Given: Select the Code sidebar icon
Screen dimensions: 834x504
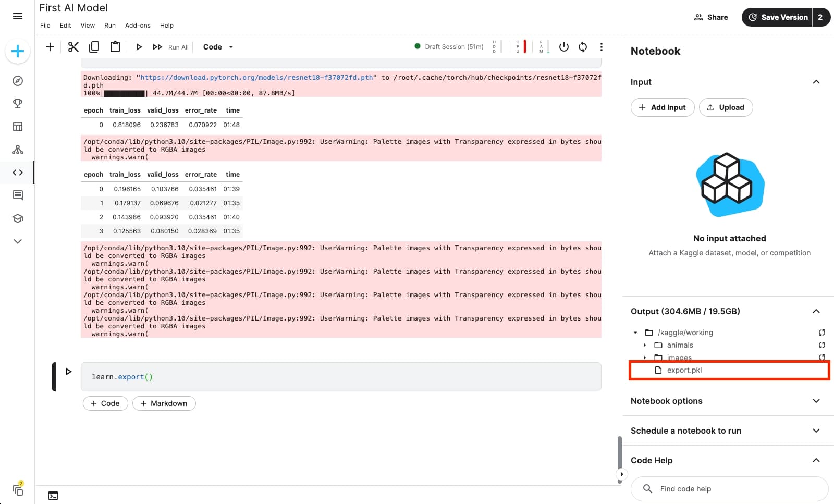Looking at the screenshot, I should coord(17,172).
